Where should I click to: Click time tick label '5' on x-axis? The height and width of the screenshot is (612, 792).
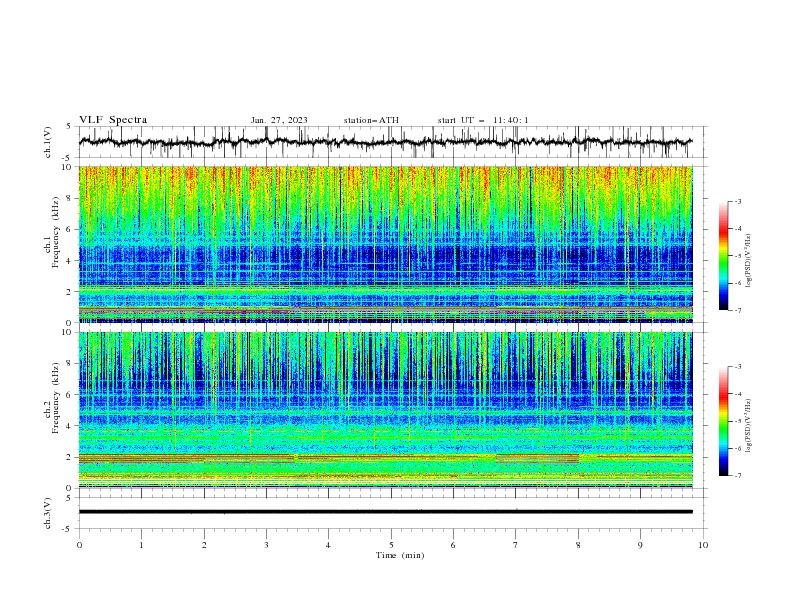(x=391, y=545)
